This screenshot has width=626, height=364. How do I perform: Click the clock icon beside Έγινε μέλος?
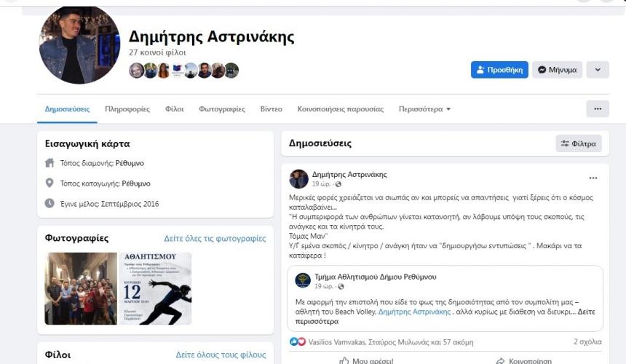click(49, 204)
